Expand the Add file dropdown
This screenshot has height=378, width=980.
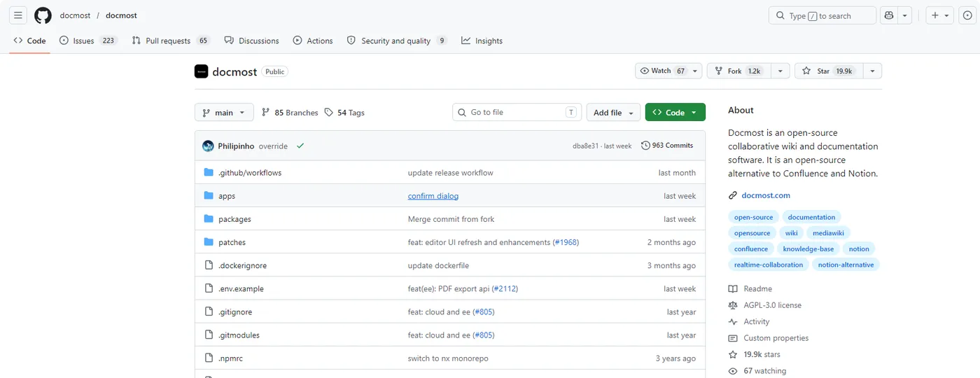[613, 113]
